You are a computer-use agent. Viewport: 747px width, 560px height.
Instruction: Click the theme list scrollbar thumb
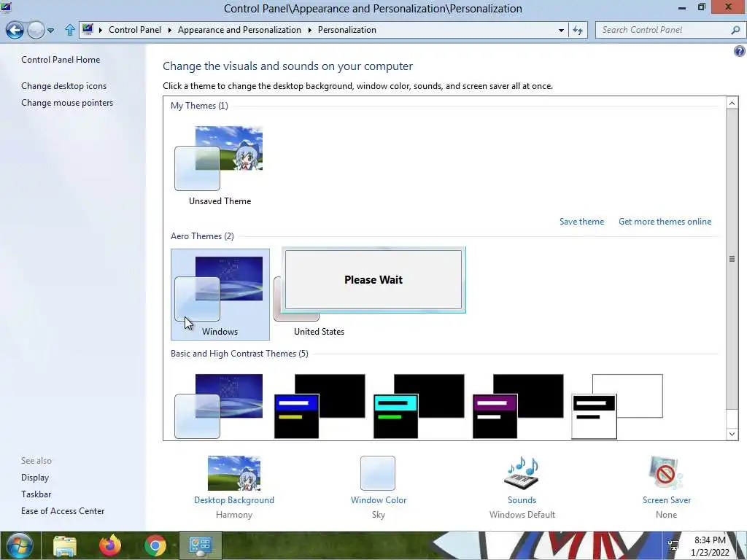(x=732, y=259)
